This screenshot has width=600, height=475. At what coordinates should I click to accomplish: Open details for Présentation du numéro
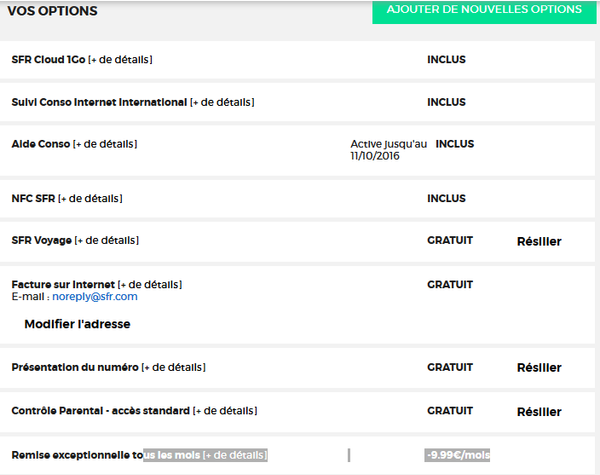point(174,368)
